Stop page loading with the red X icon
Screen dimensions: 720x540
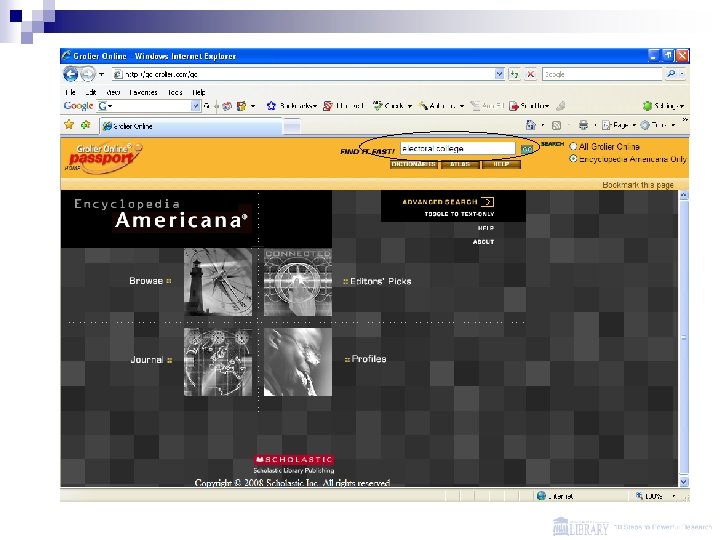point(531,74)
